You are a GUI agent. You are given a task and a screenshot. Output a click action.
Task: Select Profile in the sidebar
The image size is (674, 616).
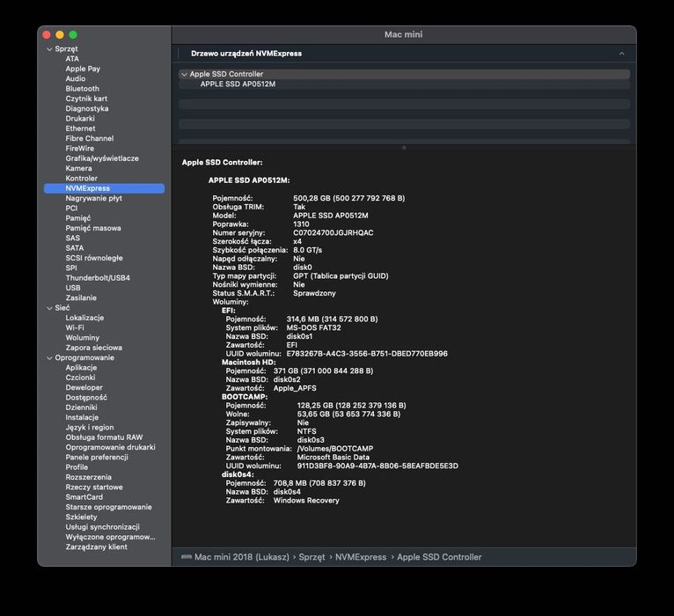(77, 467)
